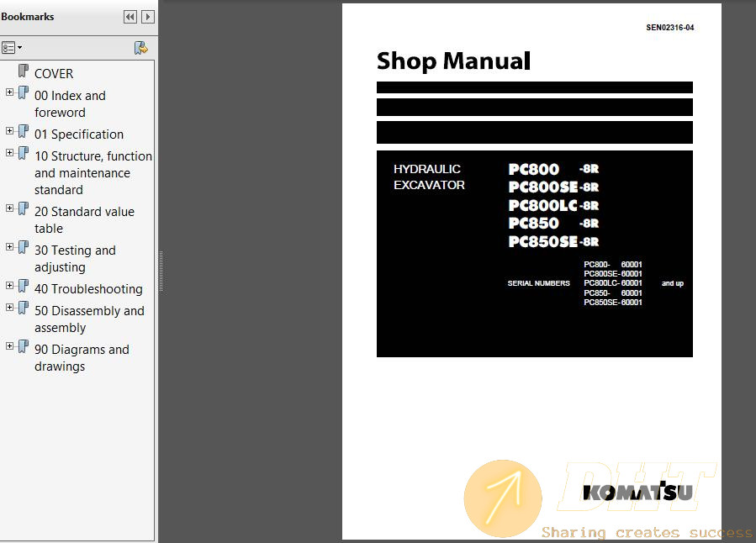Click the bookmark icon beside COVER
Viewport: 756px width, 543px height.
pyautogui.click(x=24, y=71)
